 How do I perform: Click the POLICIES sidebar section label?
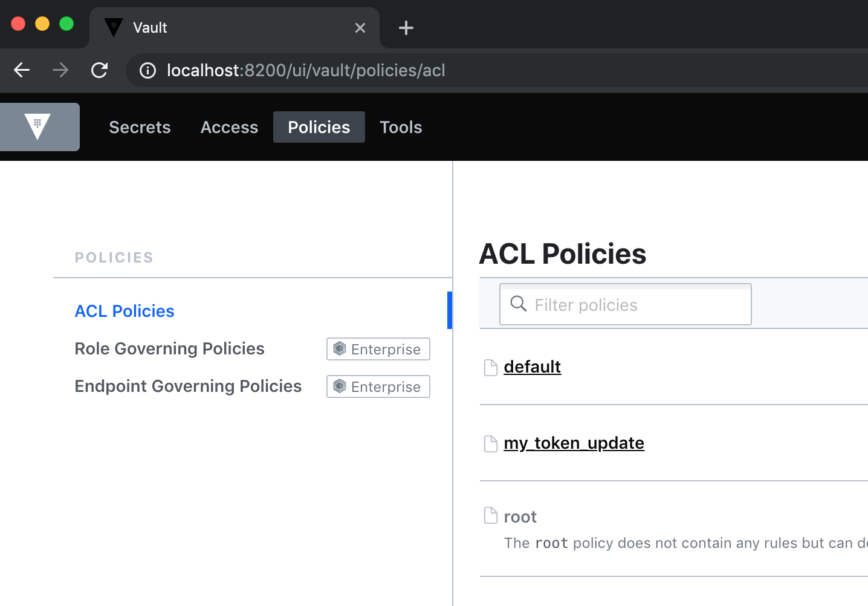[114, 258]
